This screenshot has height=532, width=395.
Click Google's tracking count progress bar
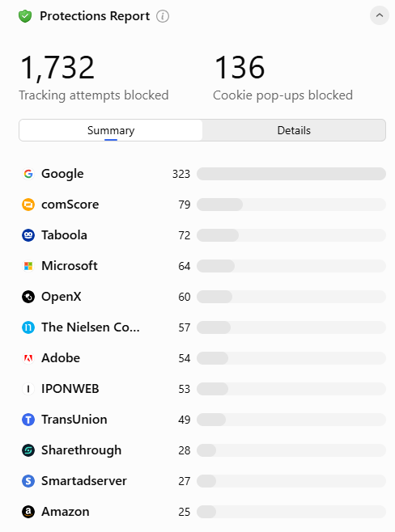(291, 174)
